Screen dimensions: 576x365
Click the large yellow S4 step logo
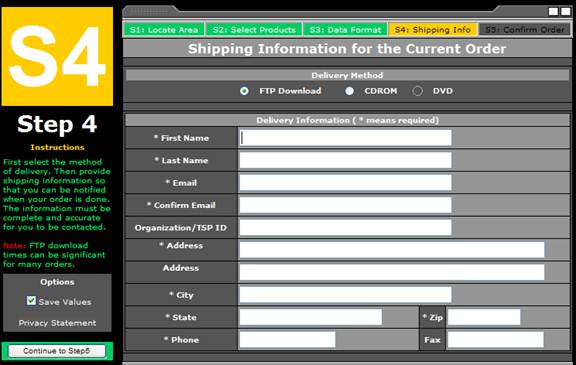[x=57, y=57]
